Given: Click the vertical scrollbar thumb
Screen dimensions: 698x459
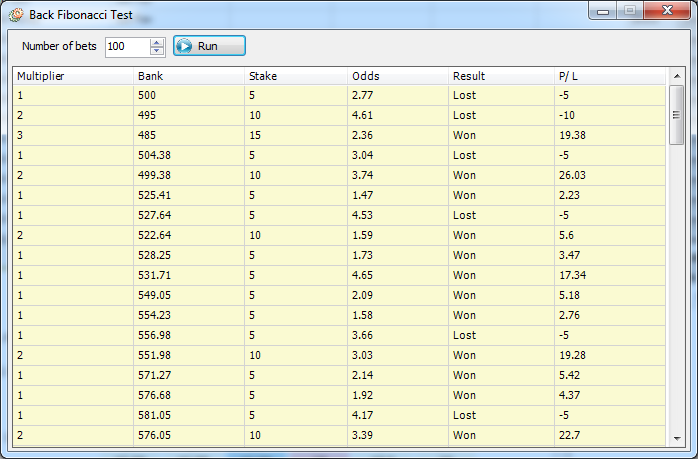Looking at the screenshot, I should [677, 115].
